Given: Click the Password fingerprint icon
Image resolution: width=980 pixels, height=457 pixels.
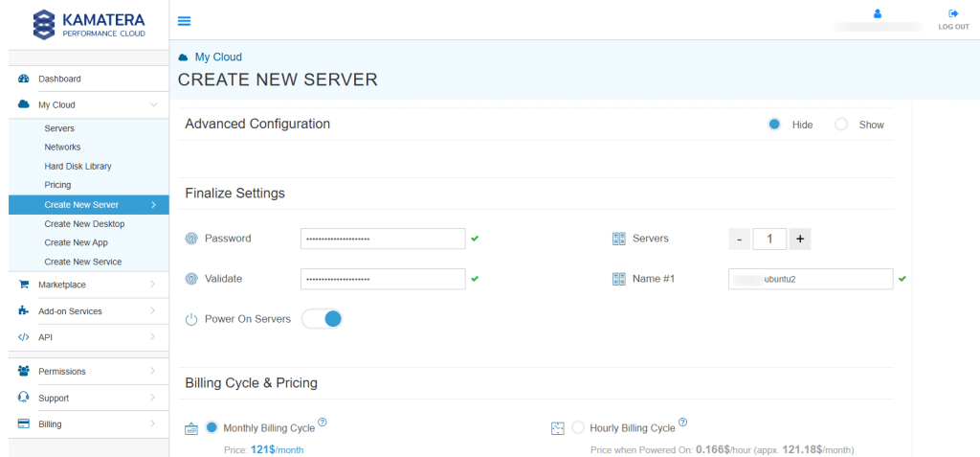Looking at the screenshot, I should (x=191, y=239).
